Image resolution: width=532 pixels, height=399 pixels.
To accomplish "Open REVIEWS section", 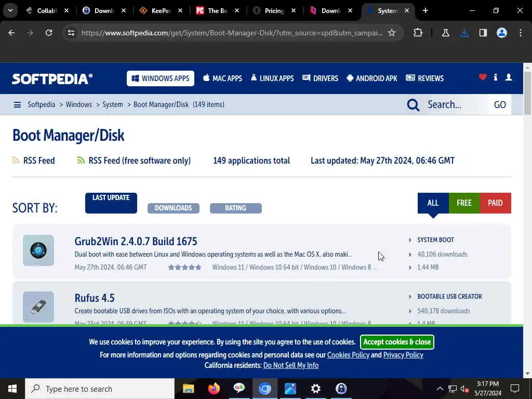I will 425,78.
